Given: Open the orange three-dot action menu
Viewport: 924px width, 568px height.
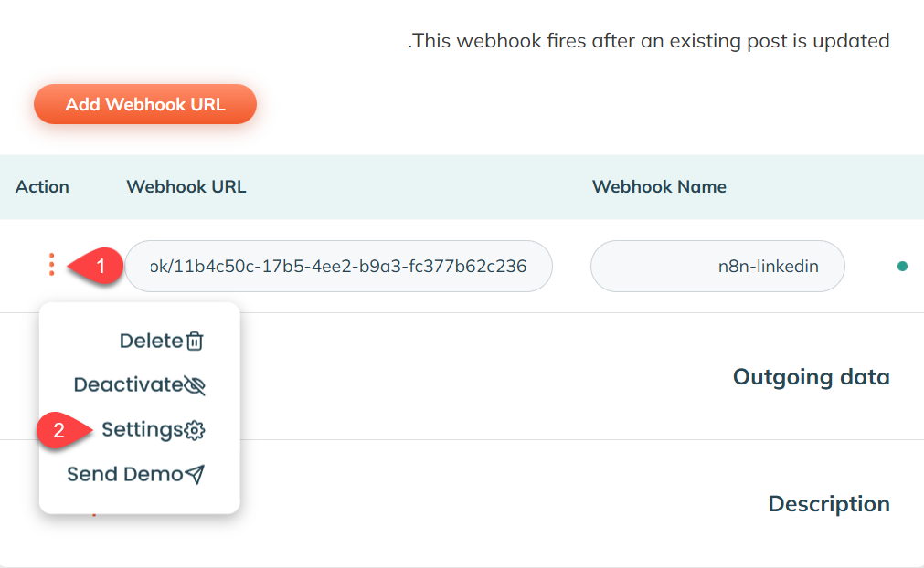Looking at the screenshot, I should coord(51,265).
